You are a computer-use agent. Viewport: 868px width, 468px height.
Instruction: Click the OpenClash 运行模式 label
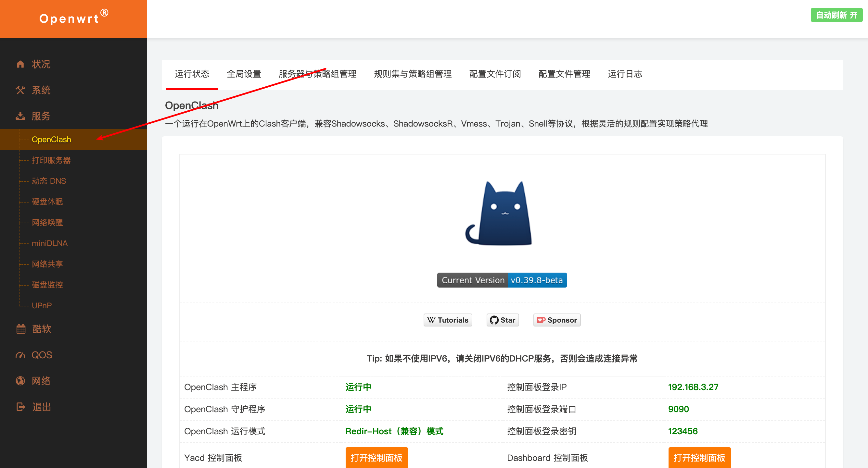point(225,431)
